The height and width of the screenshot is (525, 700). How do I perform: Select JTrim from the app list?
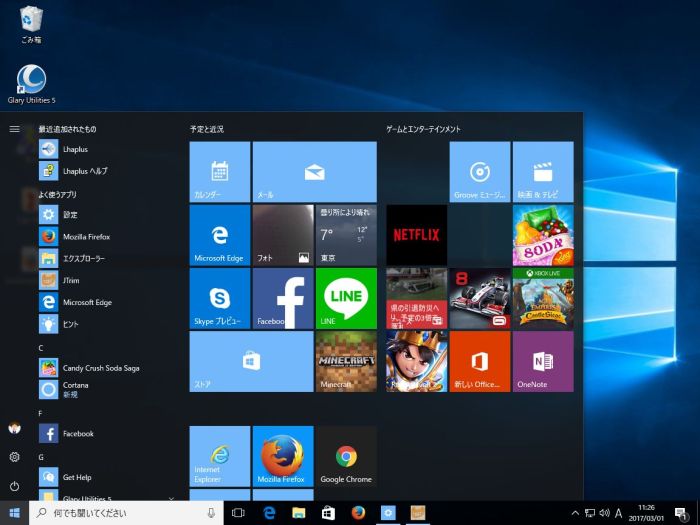71,280
